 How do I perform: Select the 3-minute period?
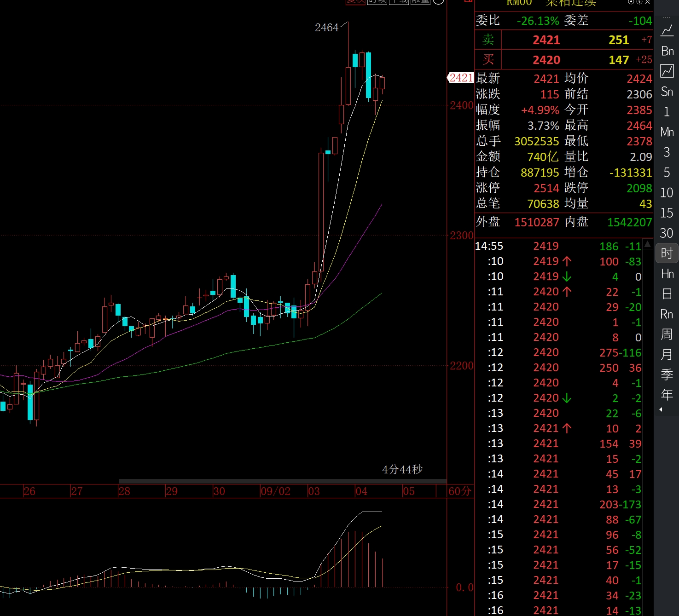[667, 152]
